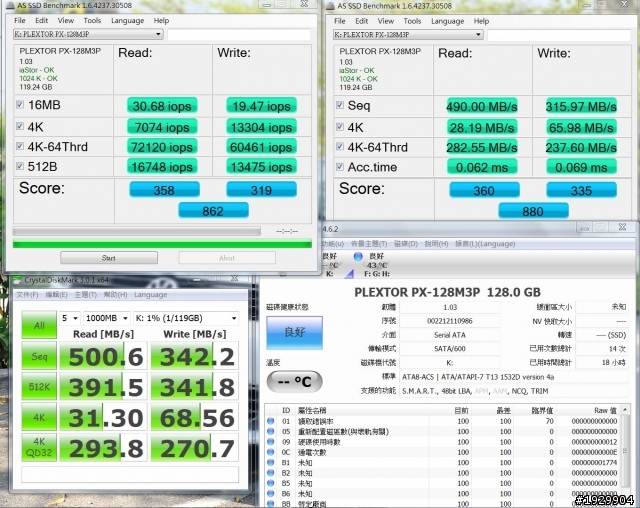Viewport: 640px width, 508px height.
Task: Open drive selector dropdown in right AS SSD window
Action: [x=408, y=35]
